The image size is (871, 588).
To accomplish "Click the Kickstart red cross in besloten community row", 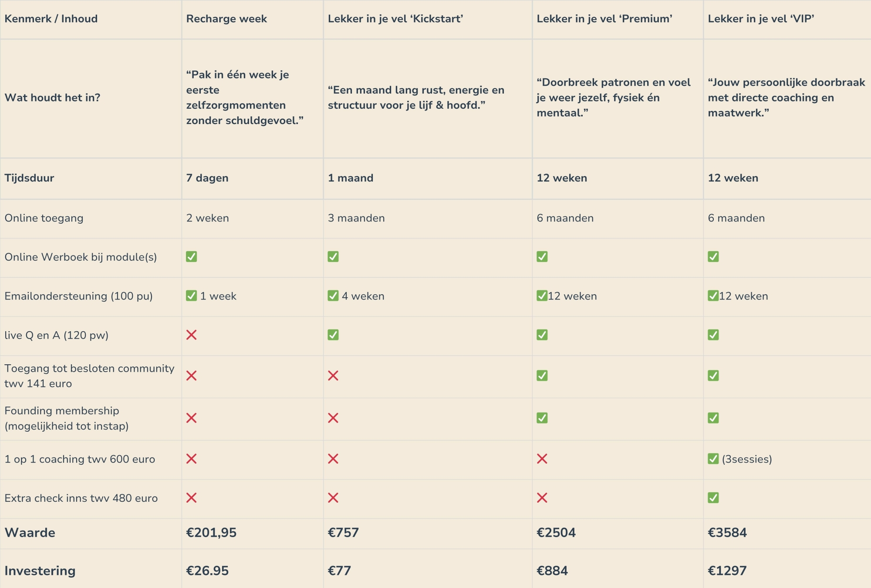I will (333, 376).
